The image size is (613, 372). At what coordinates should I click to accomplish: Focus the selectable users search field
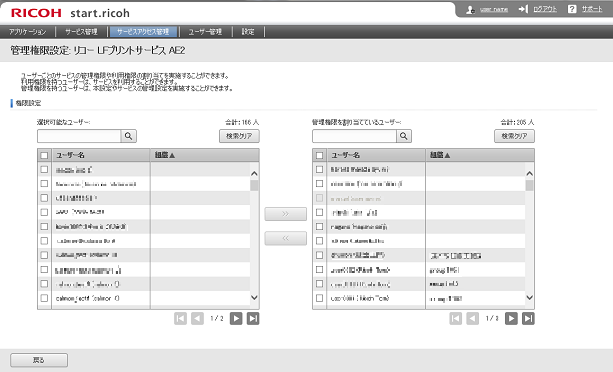coord(79,136)
